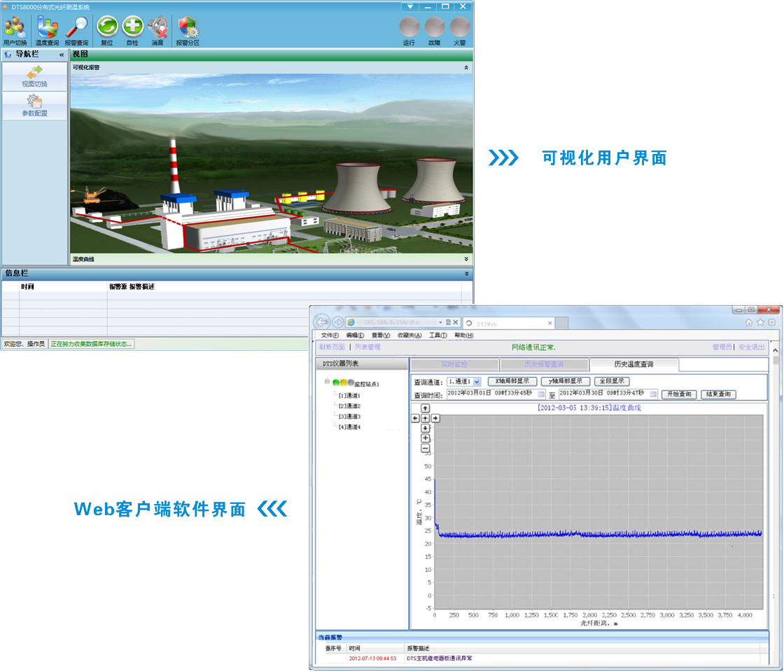Viewport: 784px width, 672px height.
Task: Mute alarms with 消音 speaker icon
Action: coord(158,29)
